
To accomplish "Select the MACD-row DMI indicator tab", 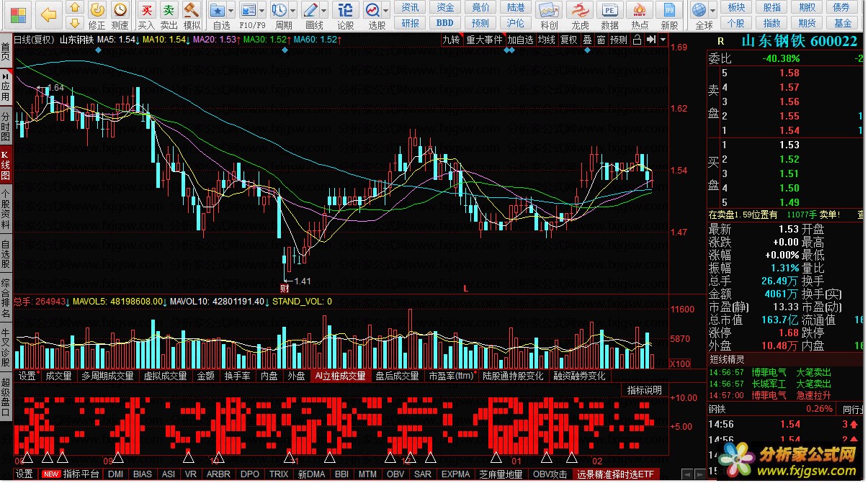I will [115, 474].
